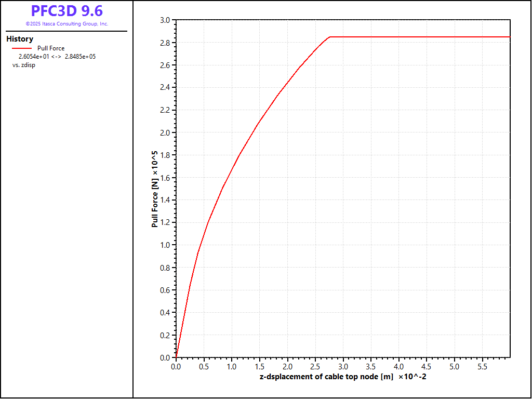Select the 3.0 tick label on y-axis
Screen dimensions: 532x399
[x=165, y=20]
